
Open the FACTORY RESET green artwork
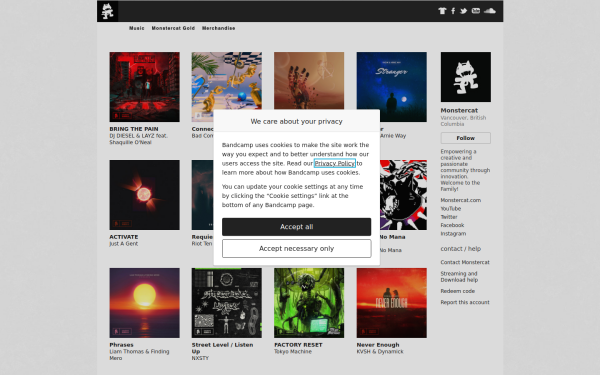(x=309, y=303)
